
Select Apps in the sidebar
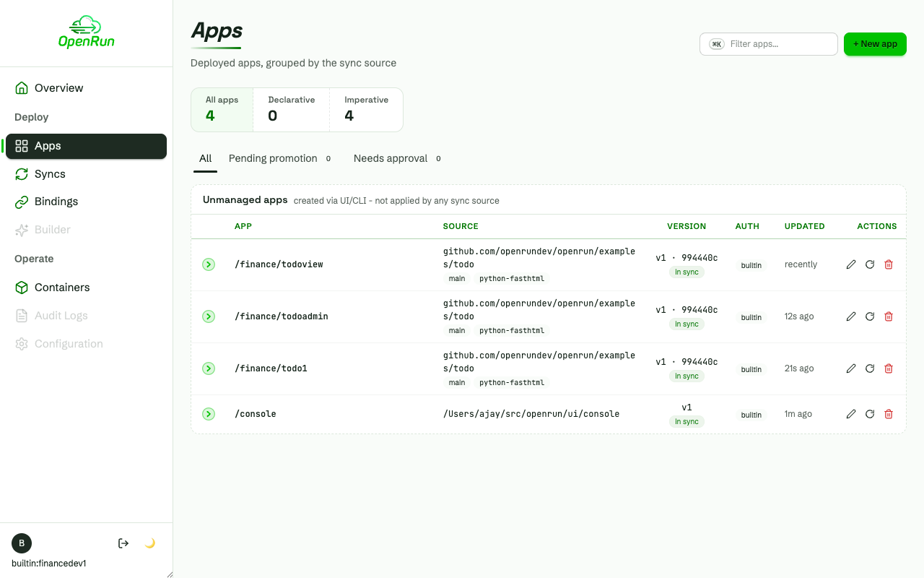86,146
